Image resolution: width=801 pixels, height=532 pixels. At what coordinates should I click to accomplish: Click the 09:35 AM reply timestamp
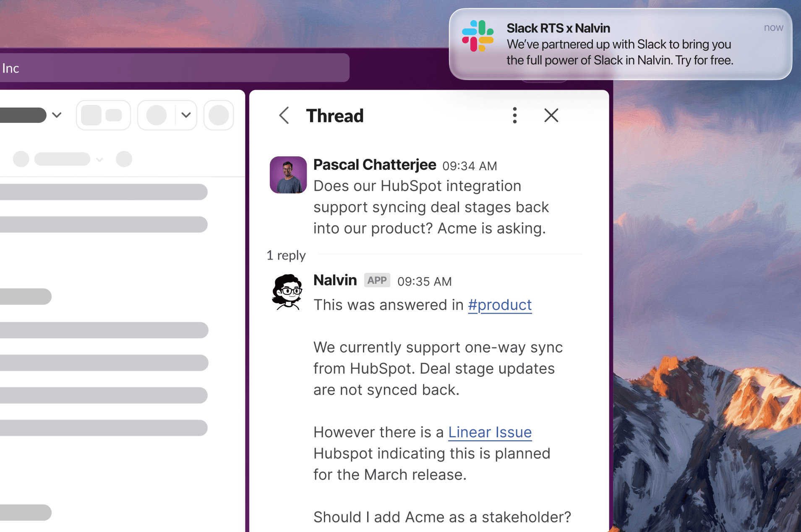[424, 281]
